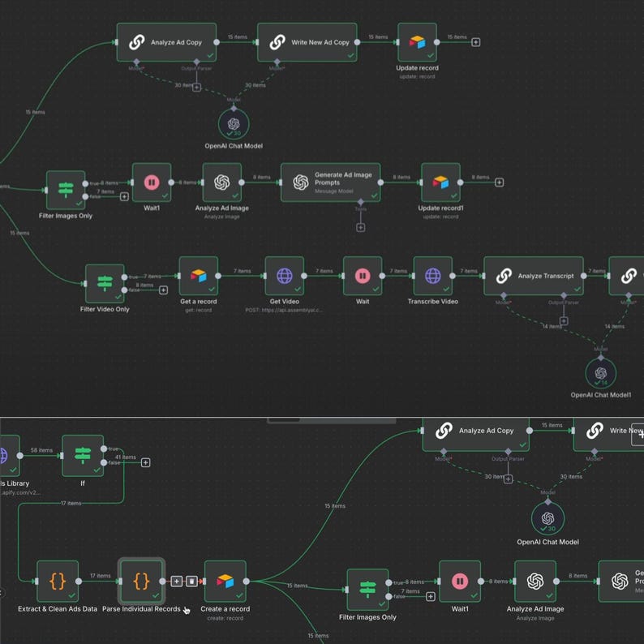This screenshot has width=644, height=644.
Task: Select the Get Video HTTP request node
Action: (x=284, y=276)
